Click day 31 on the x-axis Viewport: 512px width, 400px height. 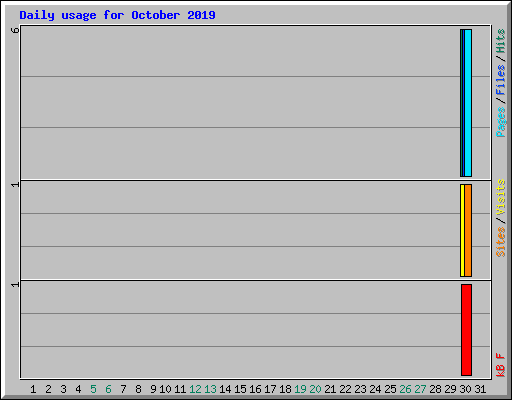click(x=480, y=389)
